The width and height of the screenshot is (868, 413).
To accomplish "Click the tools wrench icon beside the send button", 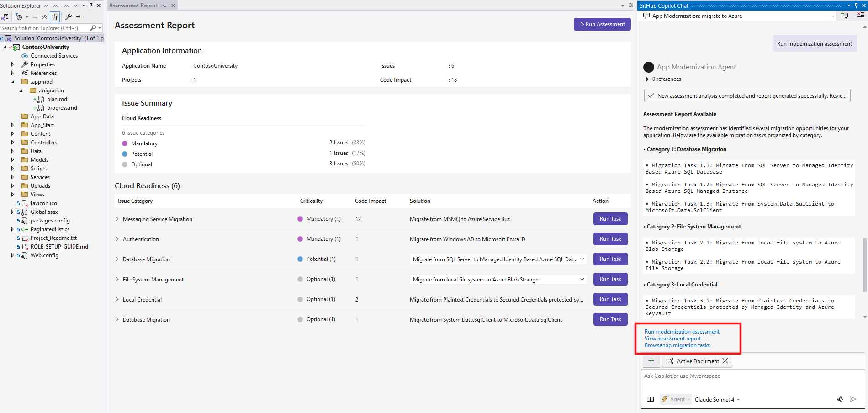I will (841, 399).
